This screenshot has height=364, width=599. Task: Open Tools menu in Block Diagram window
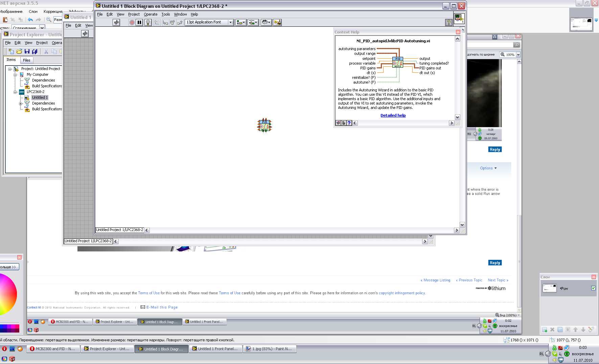point(166,14)
